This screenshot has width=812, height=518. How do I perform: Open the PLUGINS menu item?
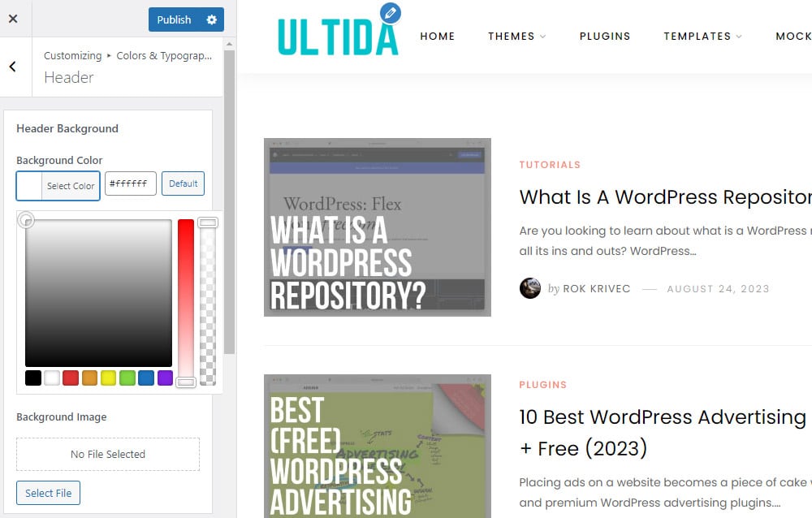tap(605, 37)
